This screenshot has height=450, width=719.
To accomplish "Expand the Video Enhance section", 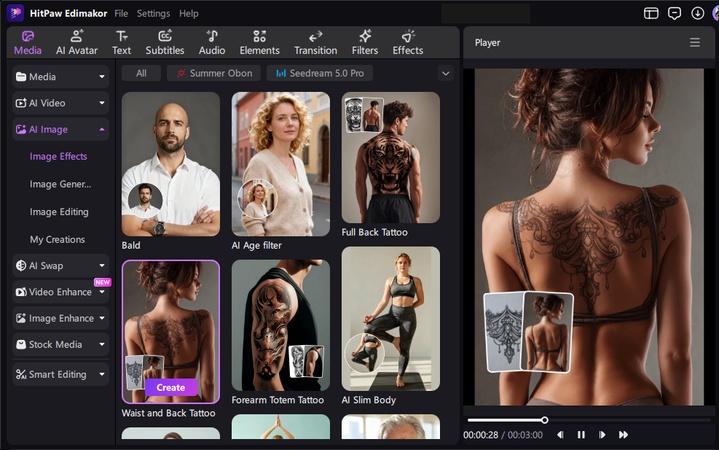I will [61, 292].
